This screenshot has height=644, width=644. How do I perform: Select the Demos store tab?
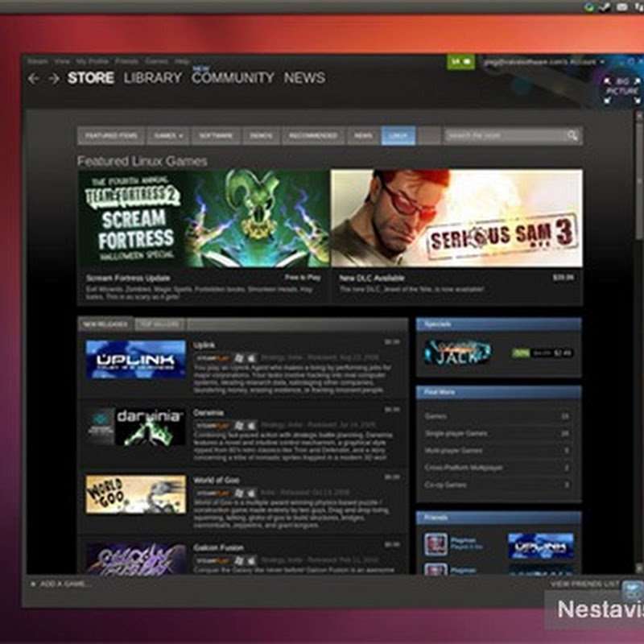[x=261, y=135]
